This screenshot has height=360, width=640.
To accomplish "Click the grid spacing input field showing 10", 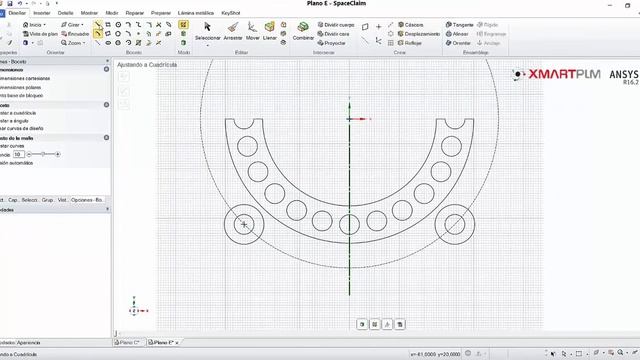I will click(18, 154).
